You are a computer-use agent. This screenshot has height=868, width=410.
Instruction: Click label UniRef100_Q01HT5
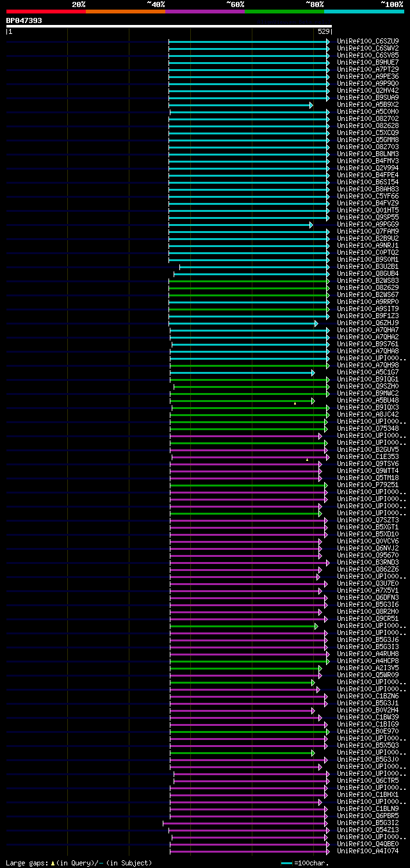[x=368, y=210]
